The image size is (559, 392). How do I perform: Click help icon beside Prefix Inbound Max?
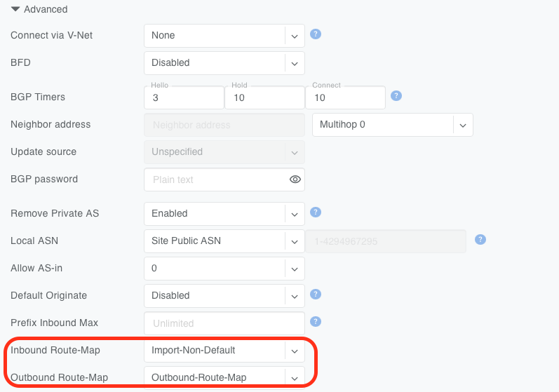click(x=316, y=321)
